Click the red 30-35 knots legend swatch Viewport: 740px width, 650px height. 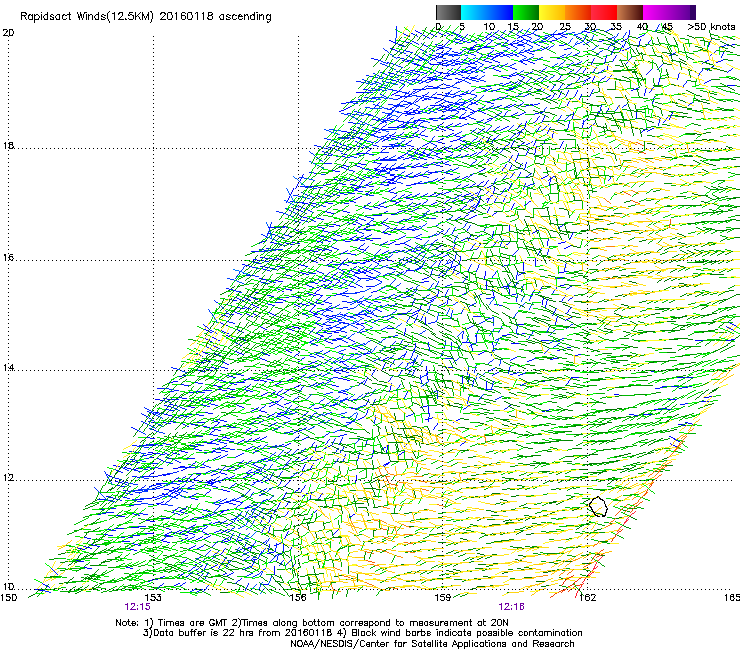point(604,12)
